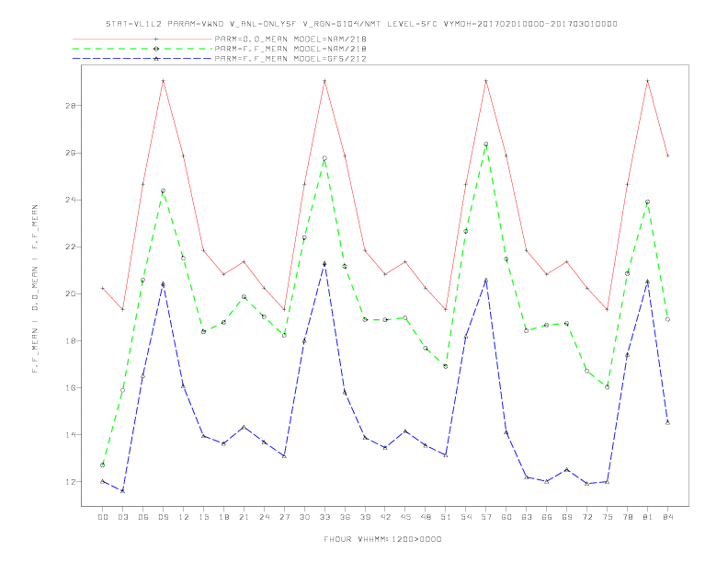
Task: Click the green dashed legend line sample
Action: [x=142, y=49]
